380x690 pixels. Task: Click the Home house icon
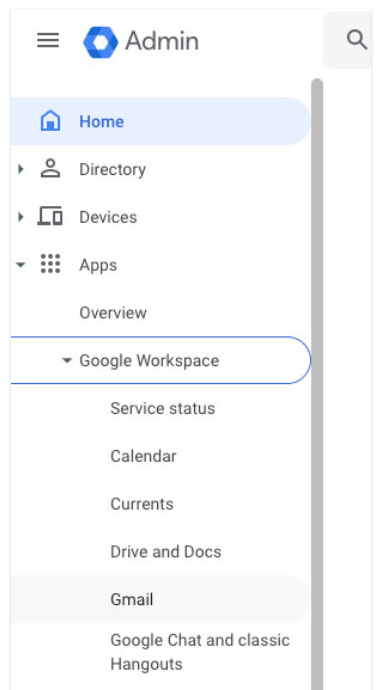(x=51, y=121)
